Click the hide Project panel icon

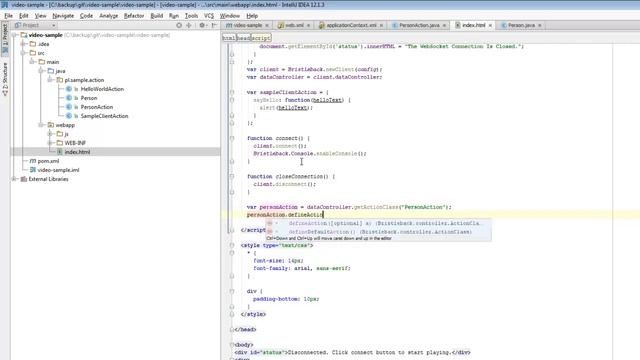215,25
